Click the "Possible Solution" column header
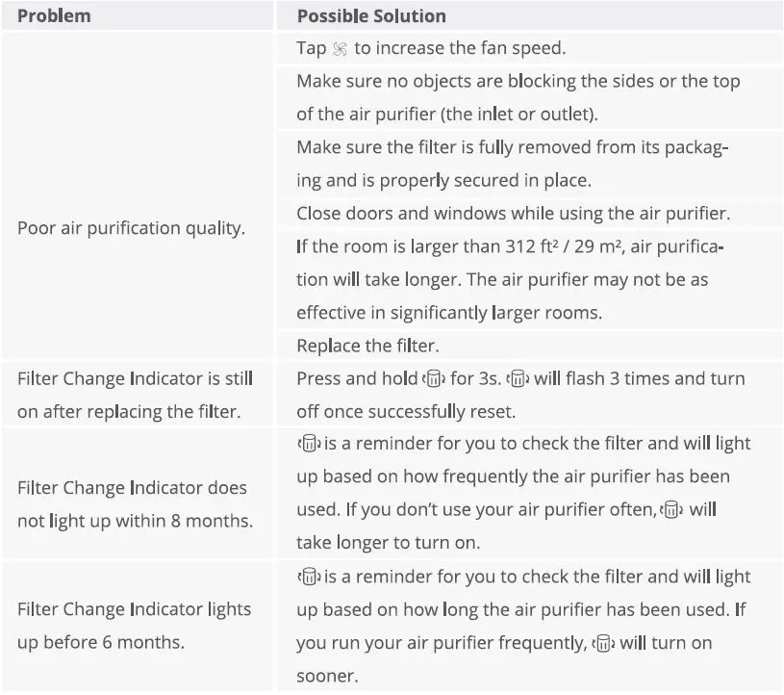Screen dimensions: 784x695 tap(370, 15)
